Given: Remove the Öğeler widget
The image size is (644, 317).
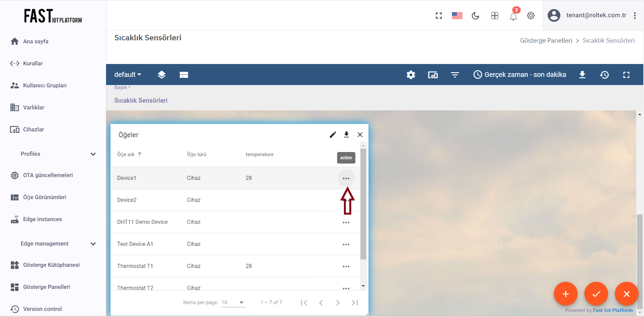Looking at the screenshot, I should point(360,135).
